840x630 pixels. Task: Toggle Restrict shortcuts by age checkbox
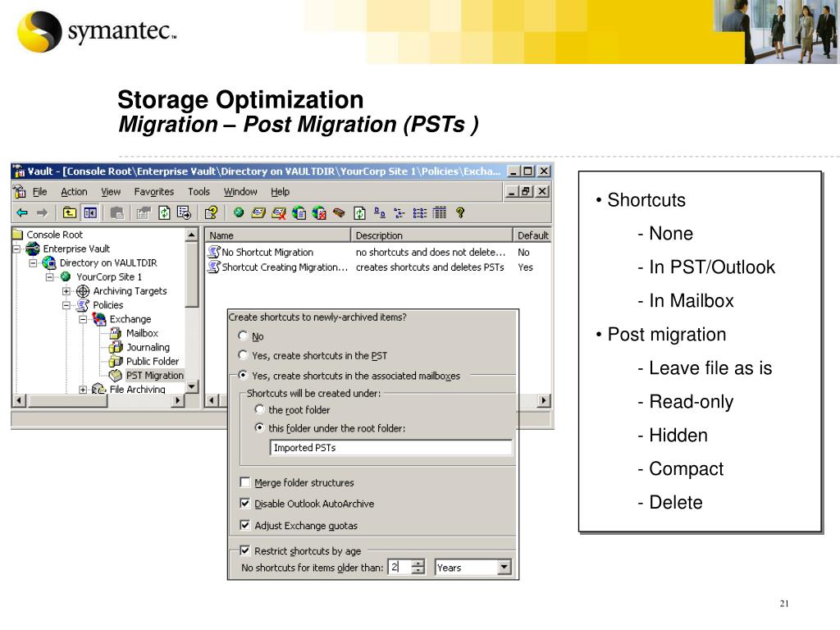tap(244, 550)
